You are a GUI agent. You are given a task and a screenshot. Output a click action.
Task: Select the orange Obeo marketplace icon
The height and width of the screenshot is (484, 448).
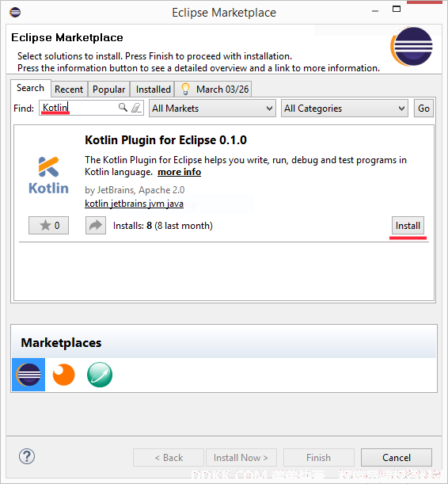(64, 375)
